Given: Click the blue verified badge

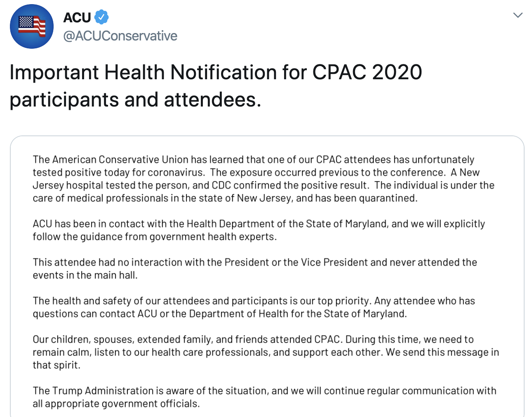Looking at the screenshot, I should (x=101, y=17).
